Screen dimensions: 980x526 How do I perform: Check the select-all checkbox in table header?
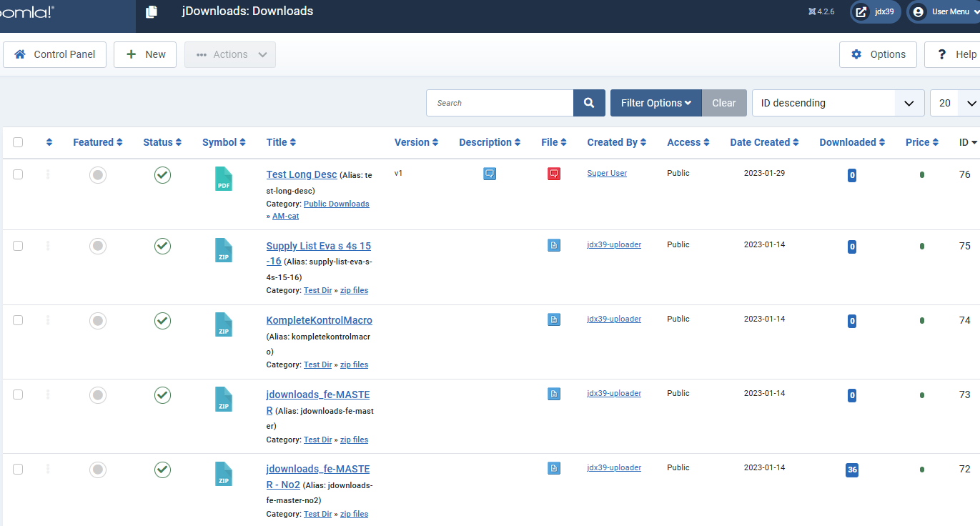pyautogui.click(x=18, y=142)
